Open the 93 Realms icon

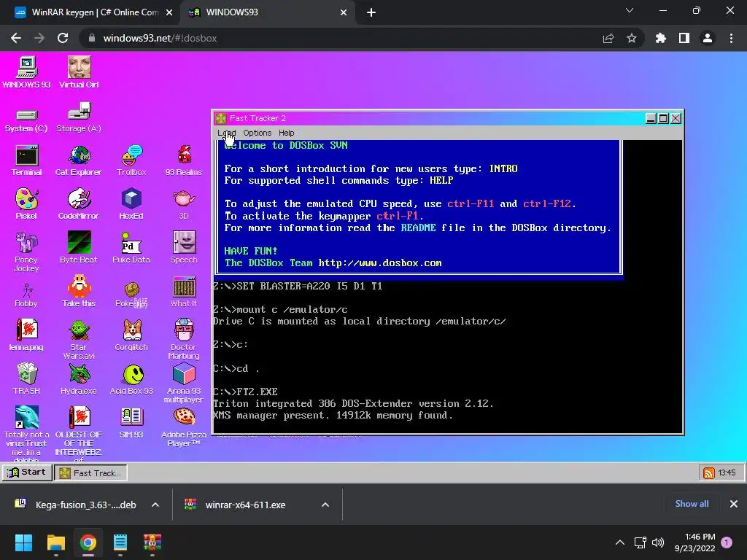[x=183, y=160]
